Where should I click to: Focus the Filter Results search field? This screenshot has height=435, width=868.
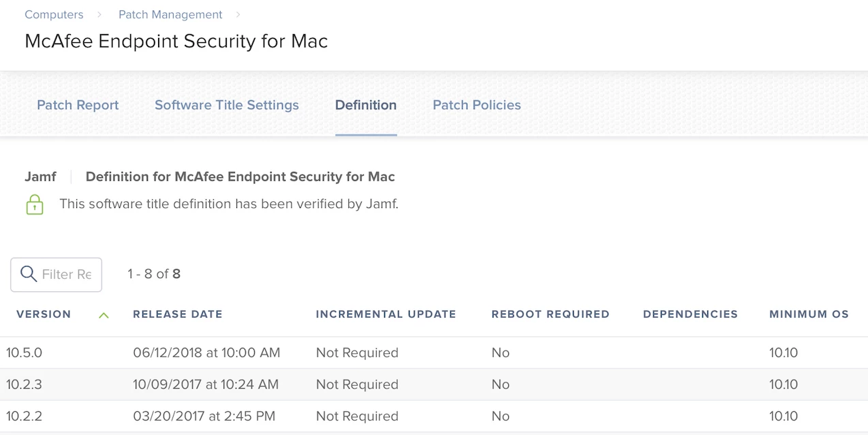[56, 274]
